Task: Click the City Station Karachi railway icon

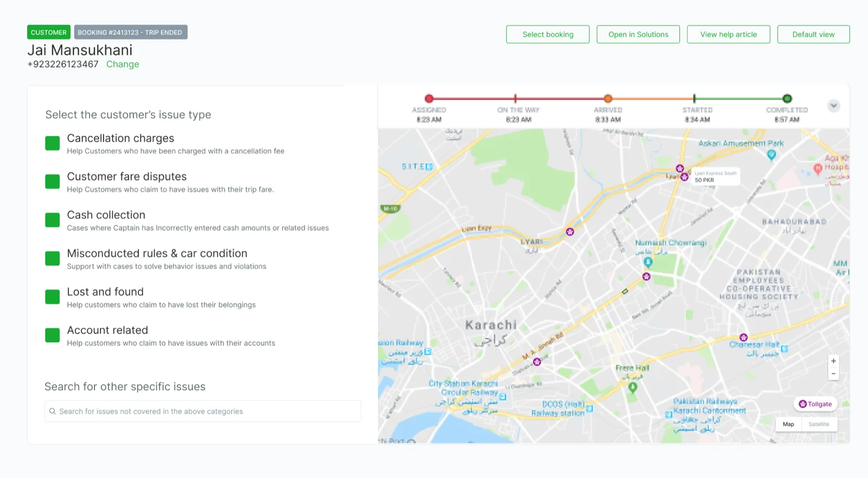Action: pyautogui.click(x=503, y=397)
